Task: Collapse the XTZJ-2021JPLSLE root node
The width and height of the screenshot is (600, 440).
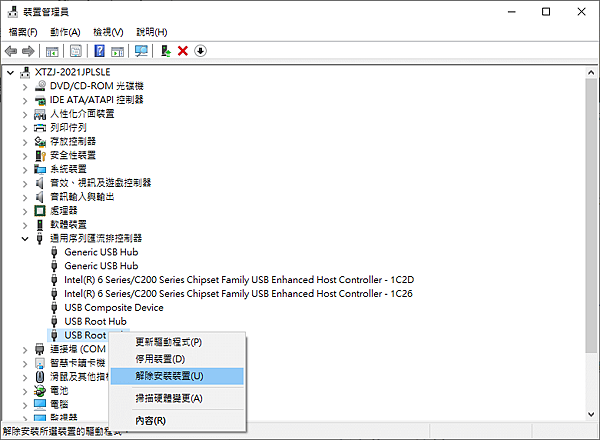Action: point(11,72)
